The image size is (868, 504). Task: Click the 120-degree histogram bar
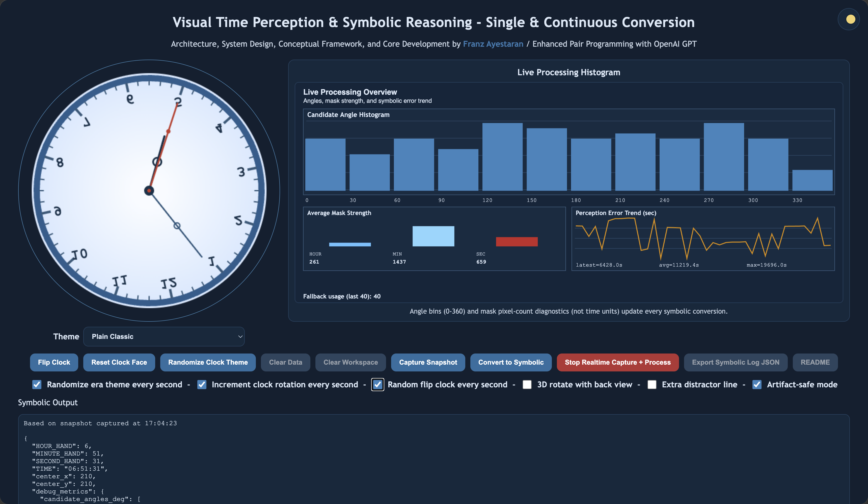pos(502,157)
